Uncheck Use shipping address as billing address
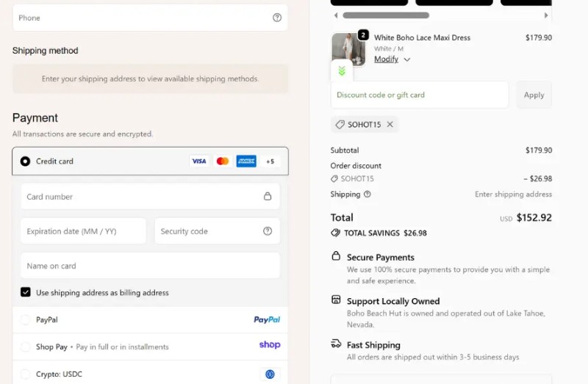Viewport: 588px width, 384px height. [x=26, y=292]
